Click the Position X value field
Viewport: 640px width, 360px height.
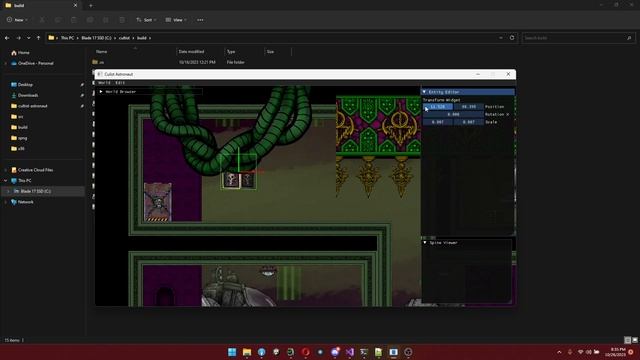[438, 107]
